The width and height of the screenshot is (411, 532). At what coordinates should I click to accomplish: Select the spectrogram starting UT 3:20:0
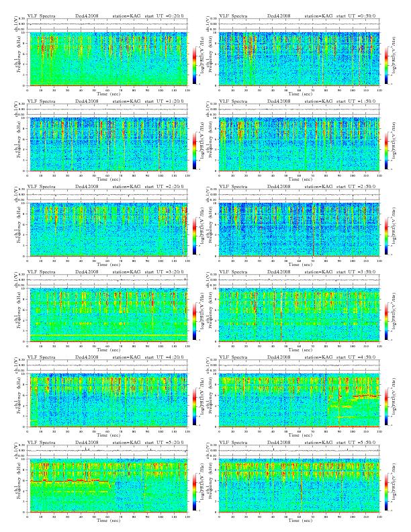point(109,315)
